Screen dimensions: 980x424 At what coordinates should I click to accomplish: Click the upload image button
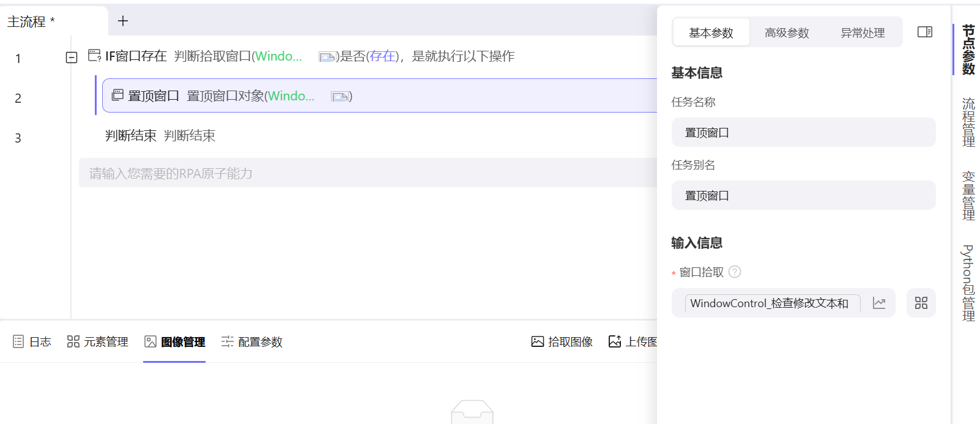pos(633,341)
